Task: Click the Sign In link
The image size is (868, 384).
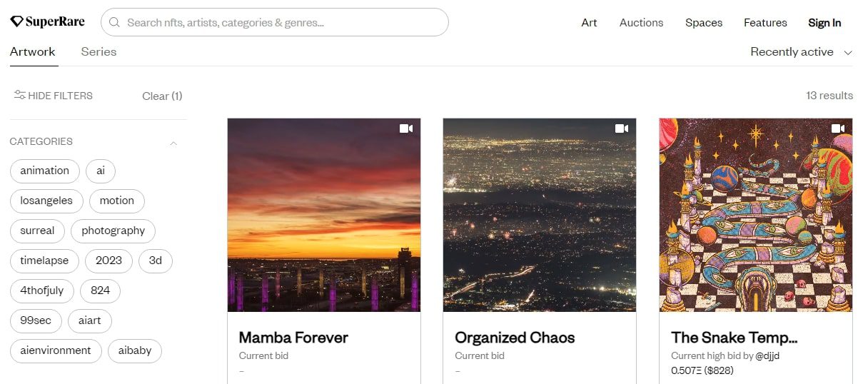Action: click(824, 23)
